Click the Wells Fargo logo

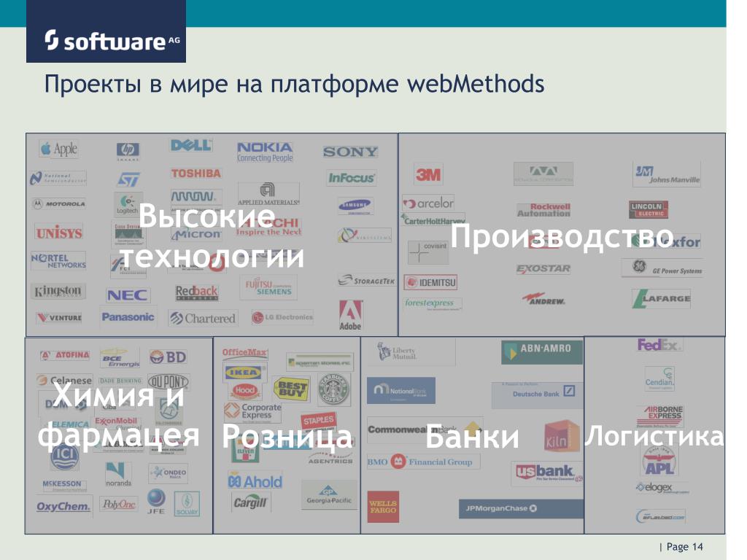[383, 507]
